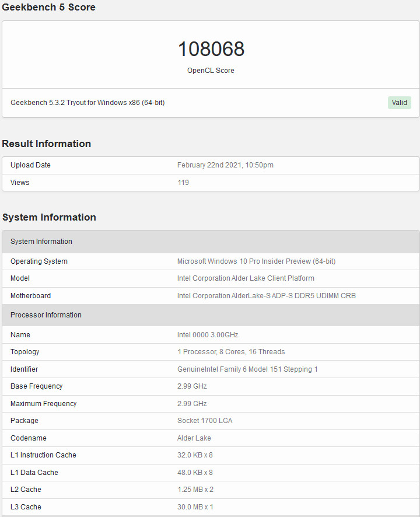Image resolution: width=420 pixels, height=517 pixels.
Task: Select the Base Frequency 2.99 GHz value
Action: point(192,386)
